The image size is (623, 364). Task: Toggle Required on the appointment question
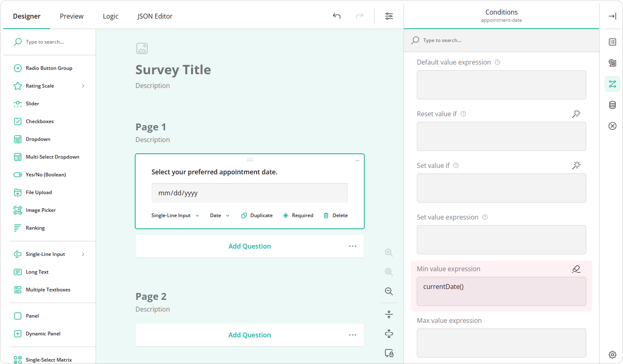298,215
